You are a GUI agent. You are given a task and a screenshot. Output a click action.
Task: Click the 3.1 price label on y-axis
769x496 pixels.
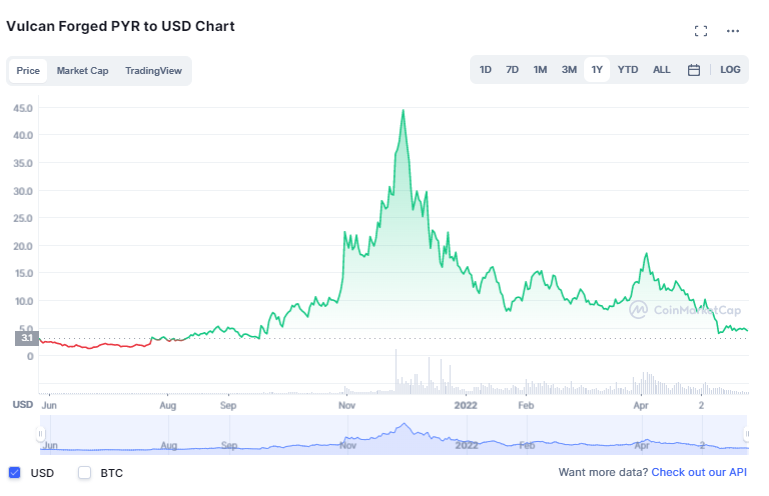(26, 338)
